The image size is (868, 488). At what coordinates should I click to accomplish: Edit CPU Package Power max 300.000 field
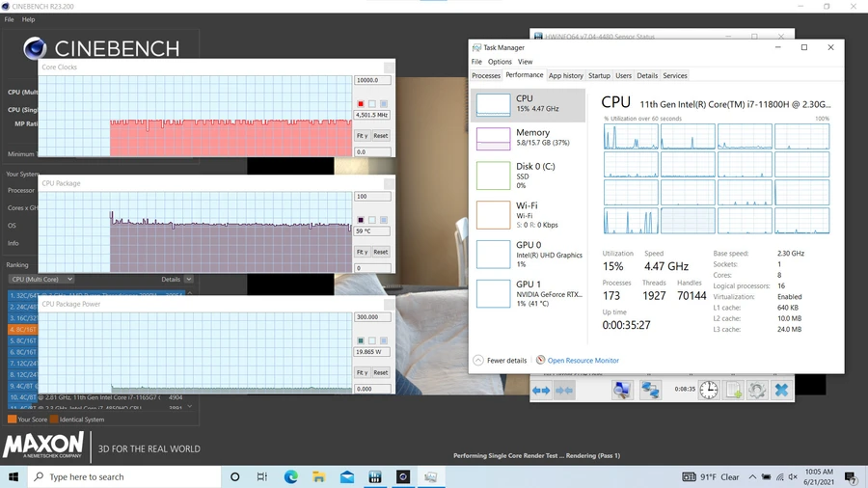tap(372, 317)
